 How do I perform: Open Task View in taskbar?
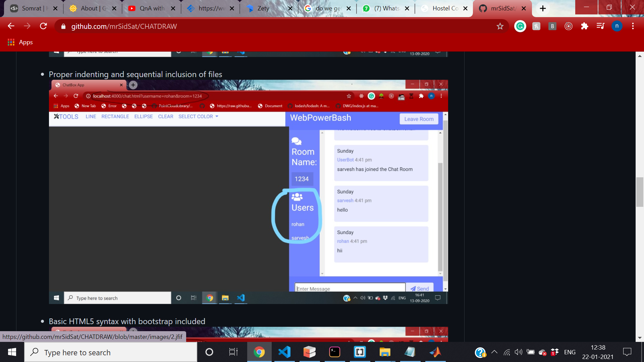[233, 352]
